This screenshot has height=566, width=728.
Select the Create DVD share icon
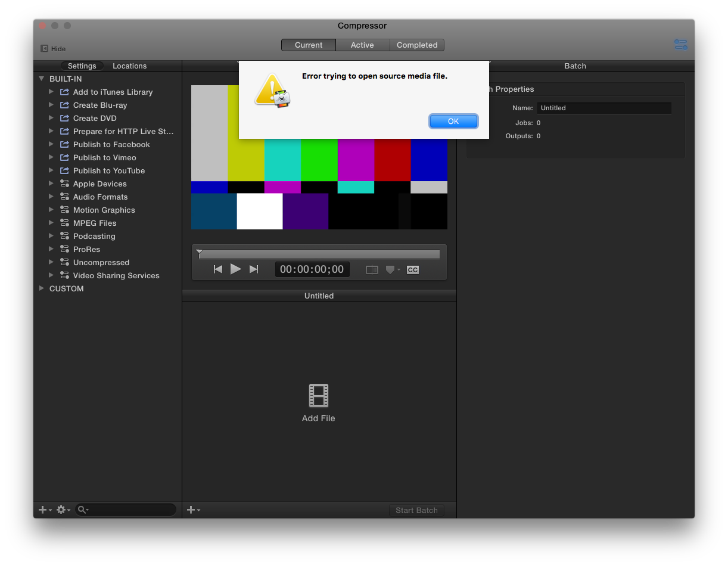65,118
